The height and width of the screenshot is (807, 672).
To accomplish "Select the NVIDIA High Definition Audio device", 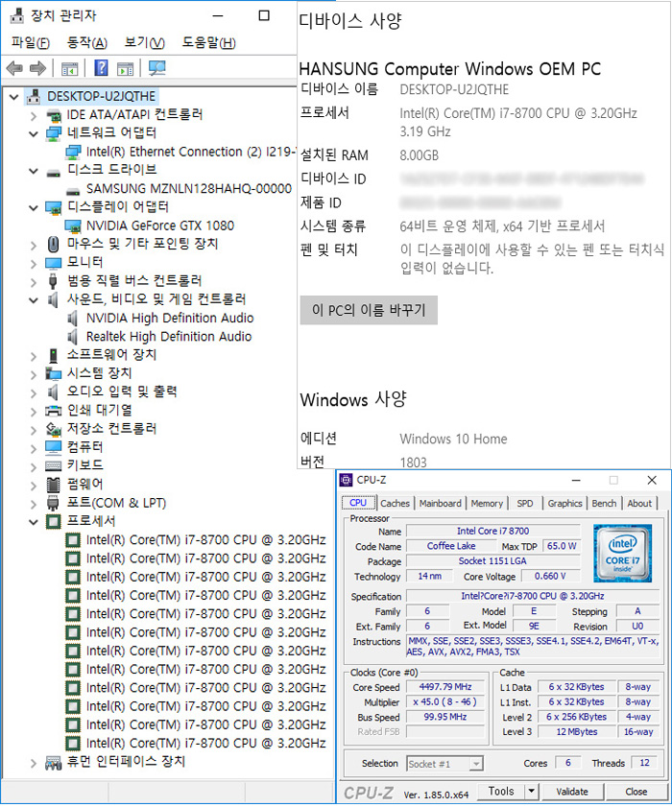I will click(170, 318).
